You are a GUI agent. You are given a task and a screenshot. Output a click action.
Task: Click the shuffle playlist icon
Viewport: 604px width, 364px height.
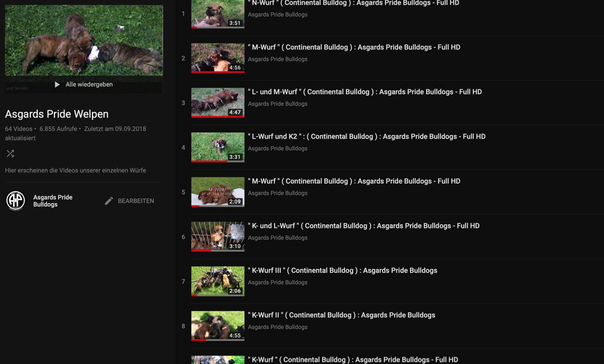[x=10, y=154]
